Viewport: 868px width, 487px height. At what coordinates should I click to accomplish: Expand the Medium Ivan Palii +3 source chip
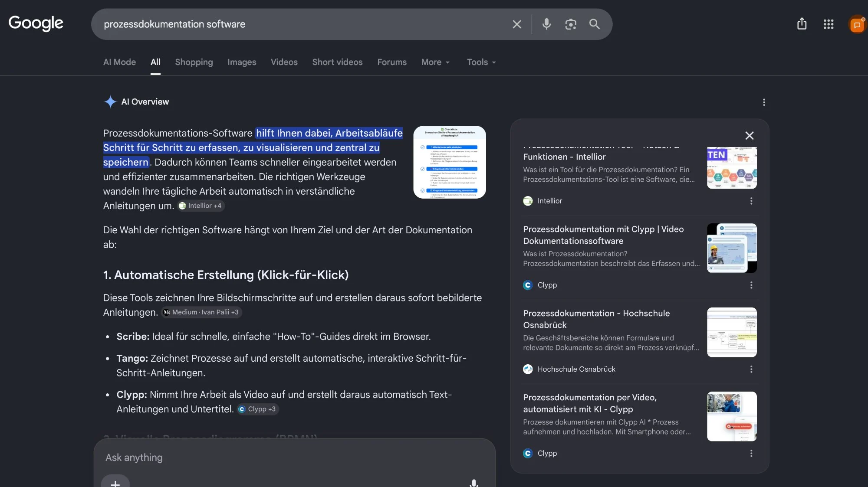(201, 312)
